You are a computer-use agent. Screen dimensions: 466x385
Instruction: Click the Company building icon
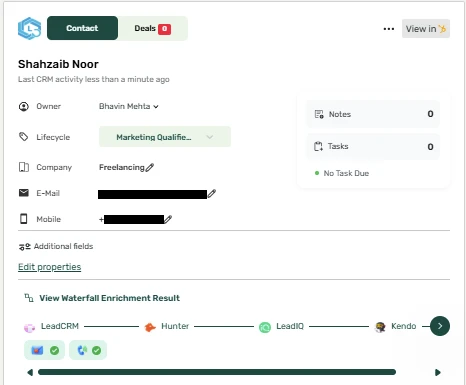pos(24,167)
